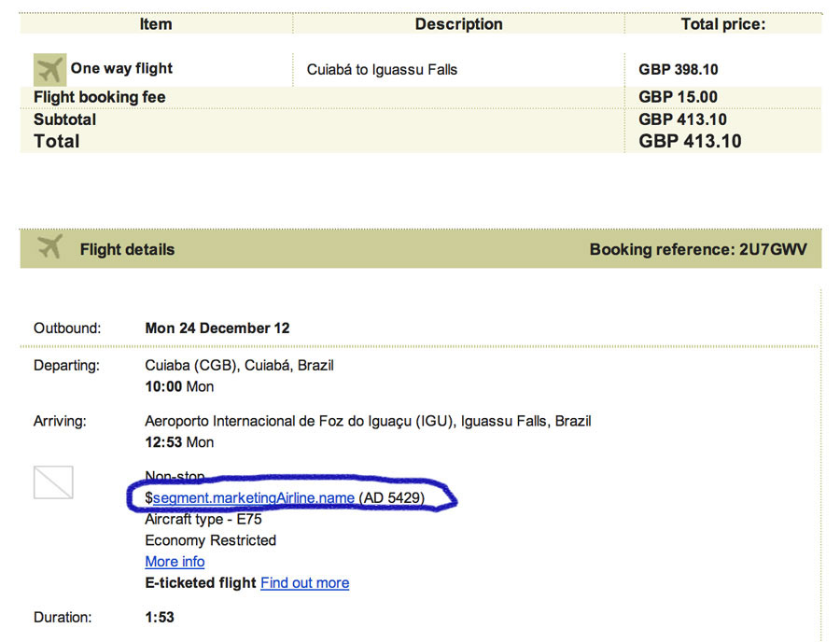This screenshot has width=840, height=642.
Task: Click the airplane icon in Flight details header
Action: click(50, 247)
